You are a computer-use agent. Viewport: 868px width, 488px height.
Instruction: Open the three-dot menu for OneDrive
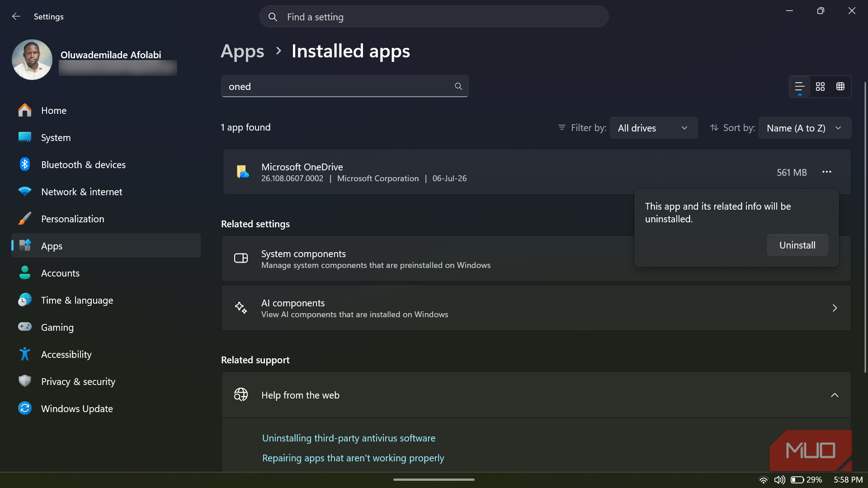(x=827, y=172)
